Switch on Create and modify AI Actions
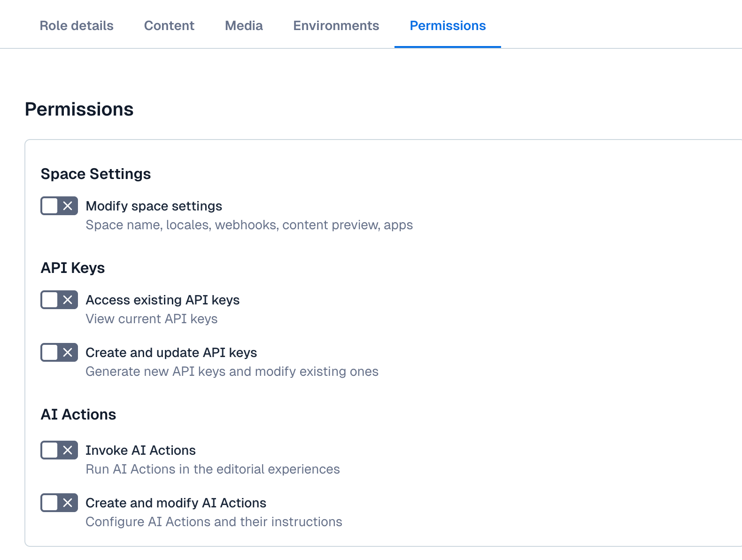This screenshot has width=742, height=560. click(x=59, y=503)
